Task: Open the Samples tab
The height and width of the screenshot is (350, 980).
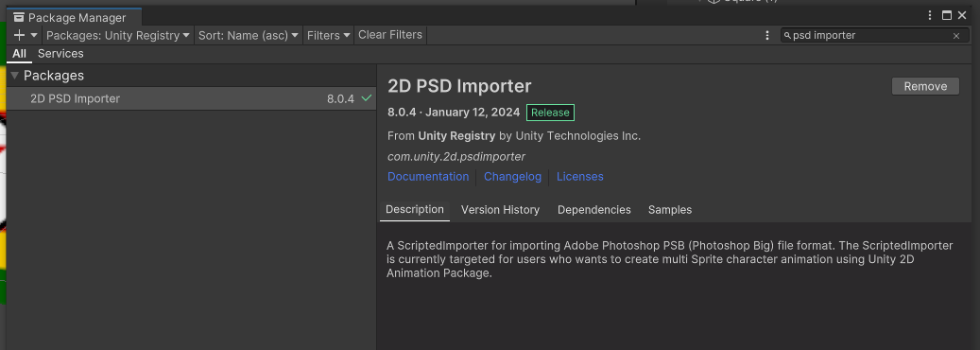Action: (x=670, y=210)
